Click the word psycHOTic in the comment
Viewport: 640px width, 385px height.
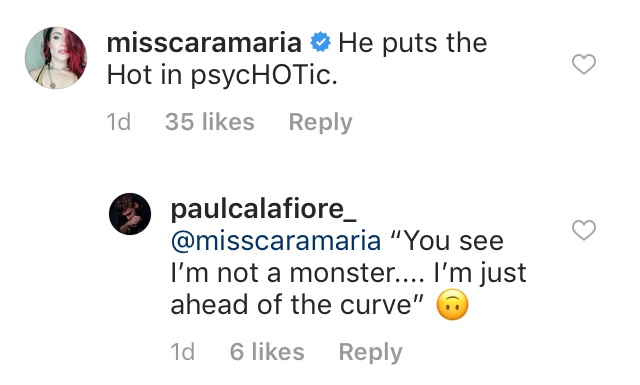coord(264,76)
